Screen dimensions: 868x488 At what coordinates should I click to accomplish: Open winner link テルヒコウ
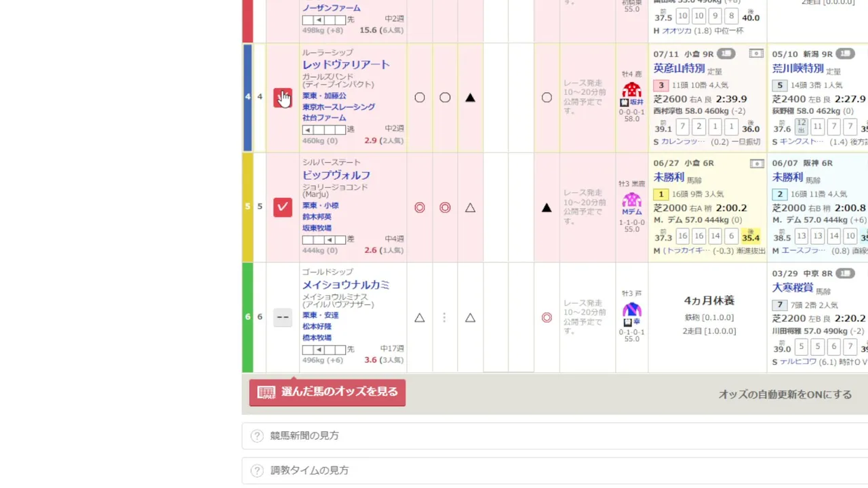[x=800, y=362]
